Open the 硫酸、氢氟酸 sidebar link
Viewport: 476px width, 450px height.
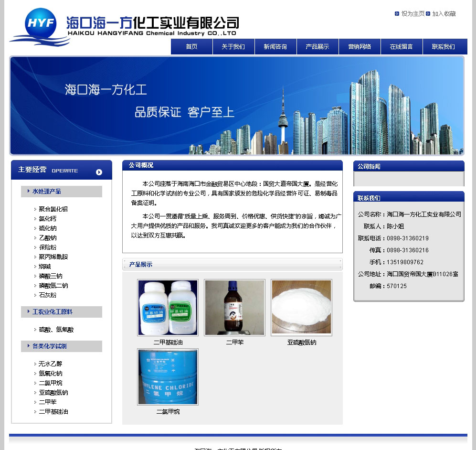(x=56, y=330)
